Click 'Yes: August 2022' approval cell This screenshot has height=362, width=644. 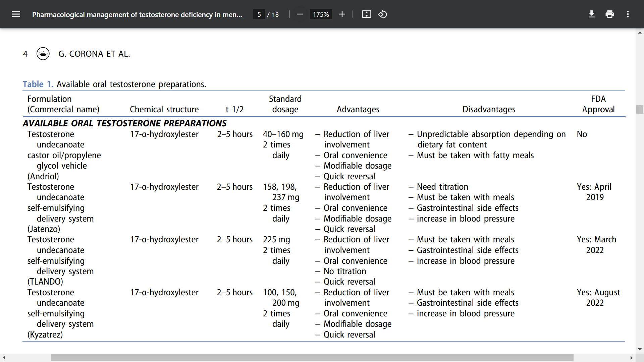(x=598, y=297)
